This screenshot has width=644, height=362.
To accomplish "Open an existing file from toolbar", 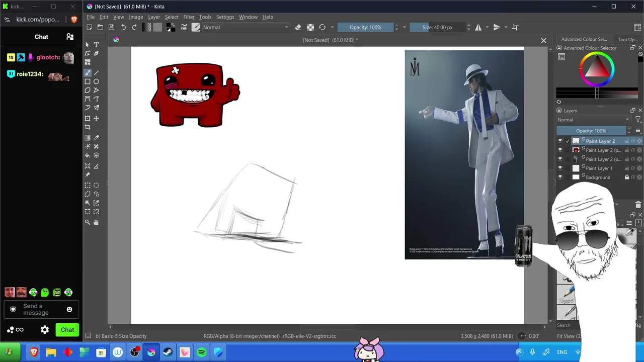I will (100, 27).
